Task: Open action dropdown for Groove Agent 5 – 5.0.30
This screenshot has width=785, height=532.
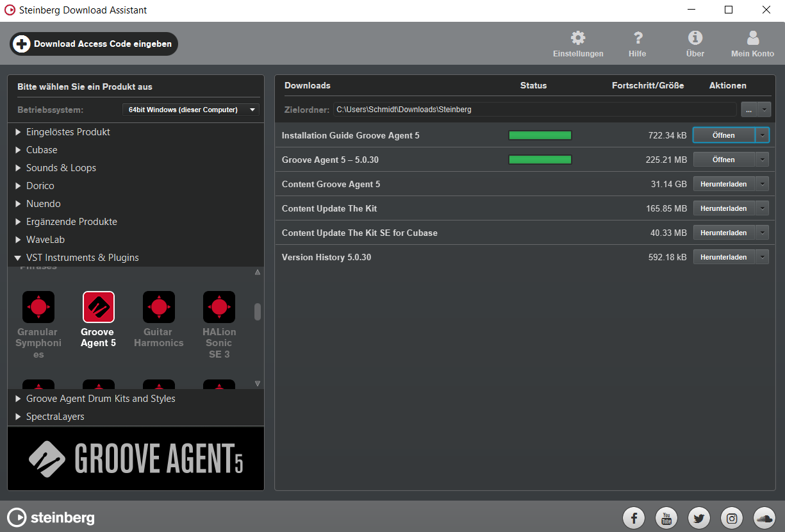Action: coord(763,160)
